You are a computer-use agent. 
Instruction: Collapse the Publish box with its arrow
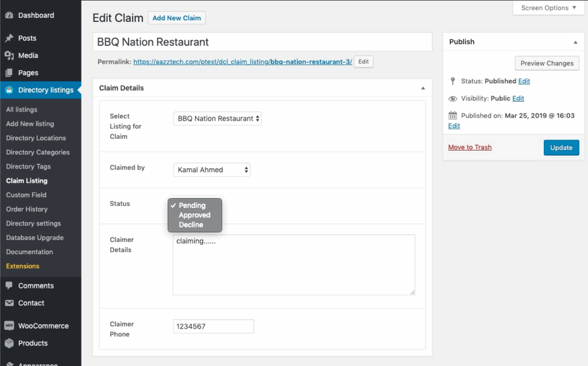click(575, 42)
